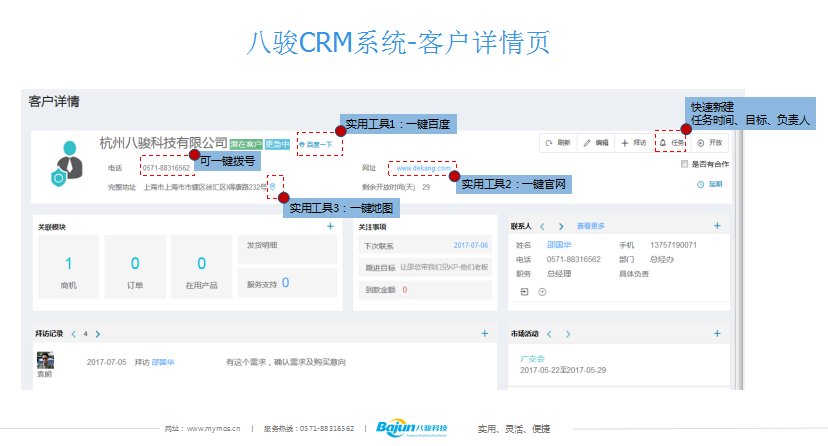Open the 商机 module tile
The height and width of the screenshot is (446, 828).
[x=68, y=271]
